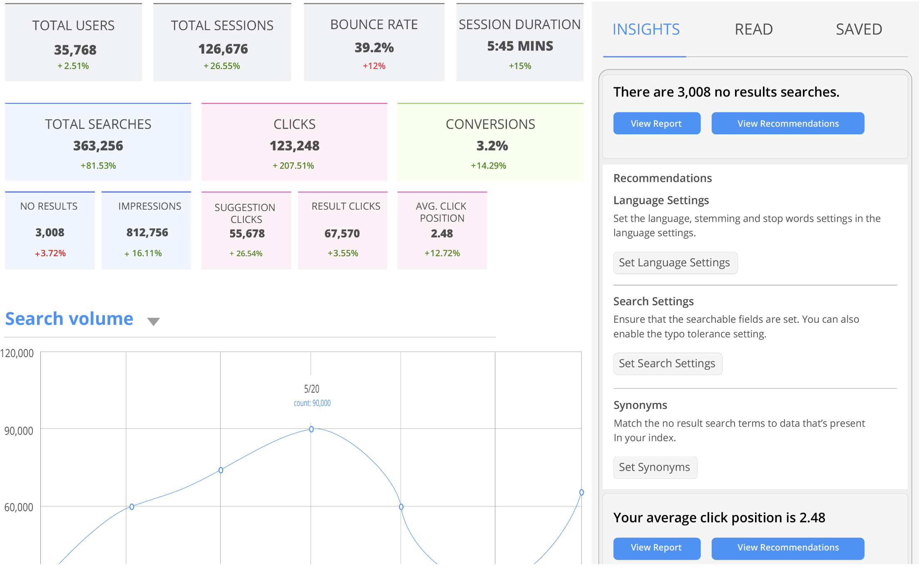
Task: Open the Search volume dropdown arrow
Action: pos(154,321)
